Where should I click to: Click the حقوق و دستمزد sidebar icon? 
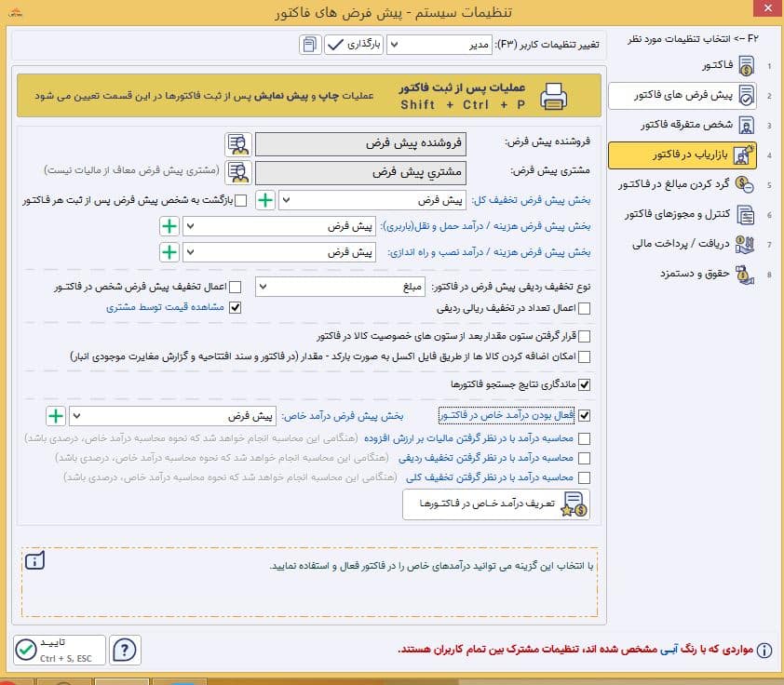[745, 275]
